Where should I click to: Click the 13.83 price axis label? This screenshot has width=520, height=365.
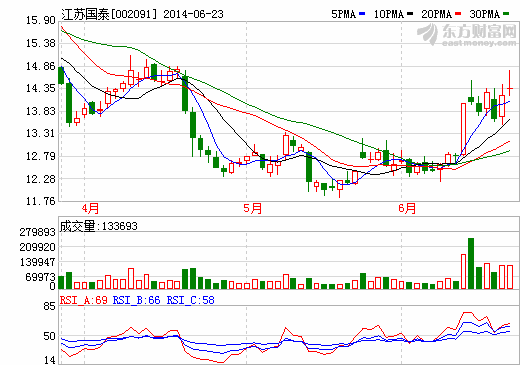41,111
